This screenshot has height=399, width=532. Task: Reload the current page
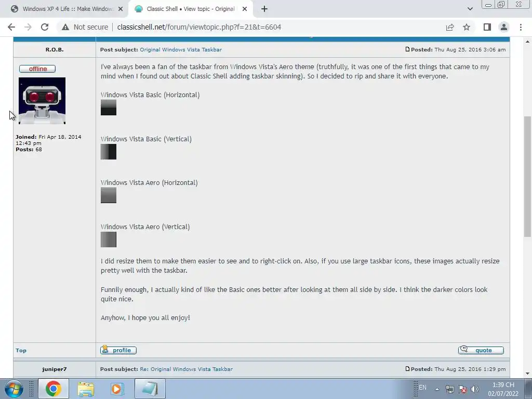(45, 27)
